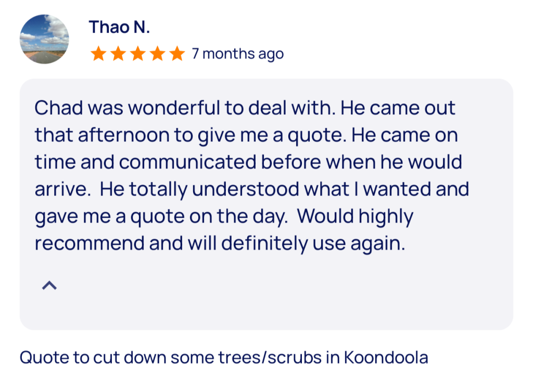Collapse the review with the up chevron
533x392 pixels.
[49, 285]
